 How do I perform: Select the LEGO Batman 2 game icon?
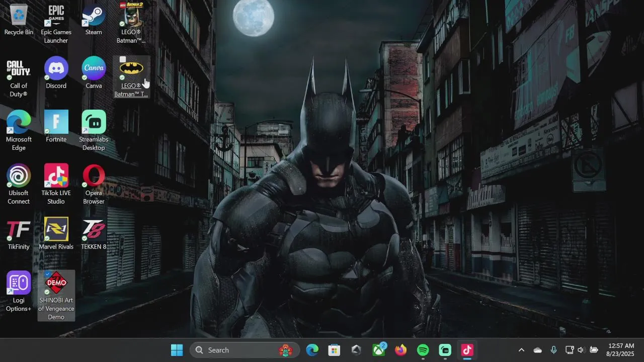click(131, 24)
